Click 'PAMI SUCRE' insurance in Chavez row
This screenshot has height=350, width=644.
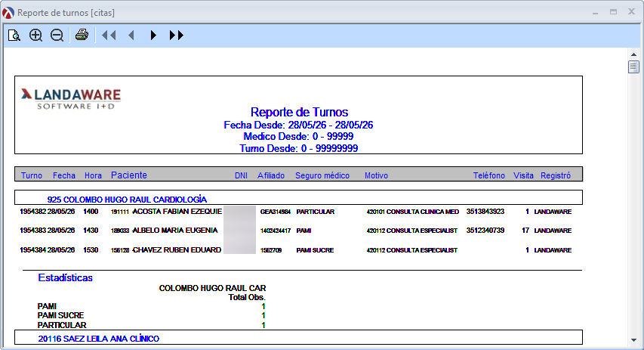coord(315,250)
